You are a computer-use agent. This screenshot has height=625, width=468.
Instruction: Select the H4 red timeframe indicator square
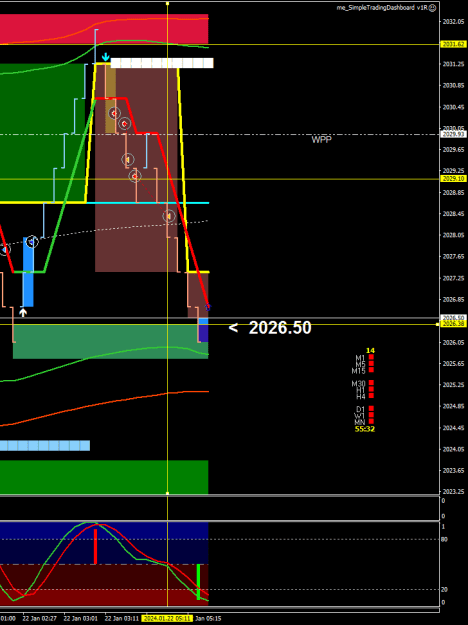click(371, 396)
